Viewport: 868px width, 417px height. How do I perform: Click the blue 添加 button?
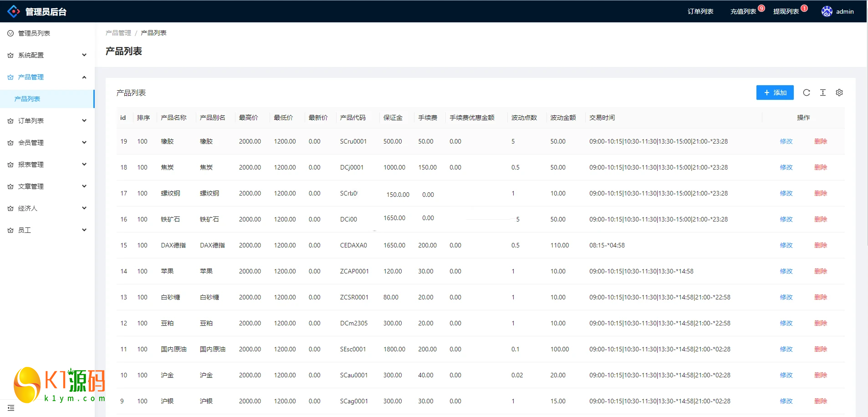(x=775, y=93)
